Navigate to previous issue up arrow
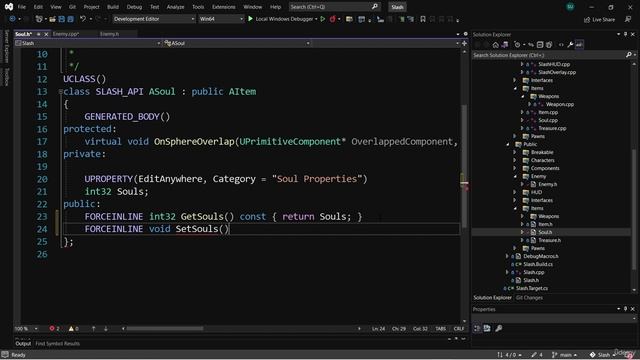Screen dimensions: 640x360 (93, 329)
